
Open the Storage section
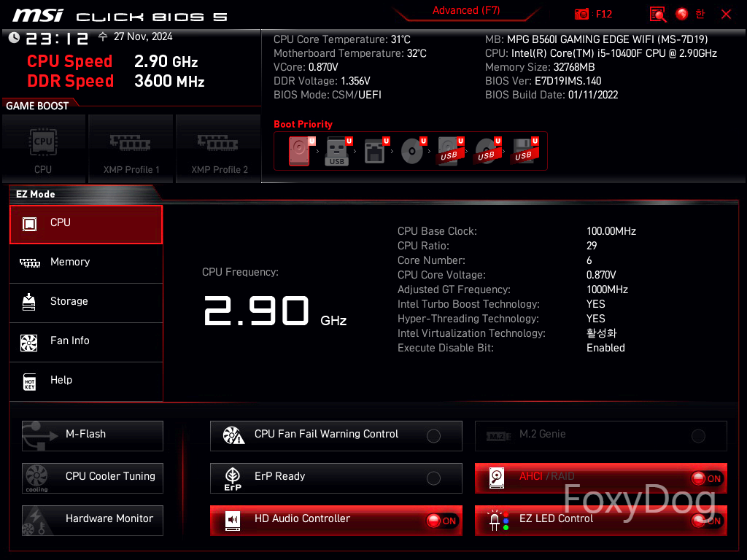(x=86, y=303)
